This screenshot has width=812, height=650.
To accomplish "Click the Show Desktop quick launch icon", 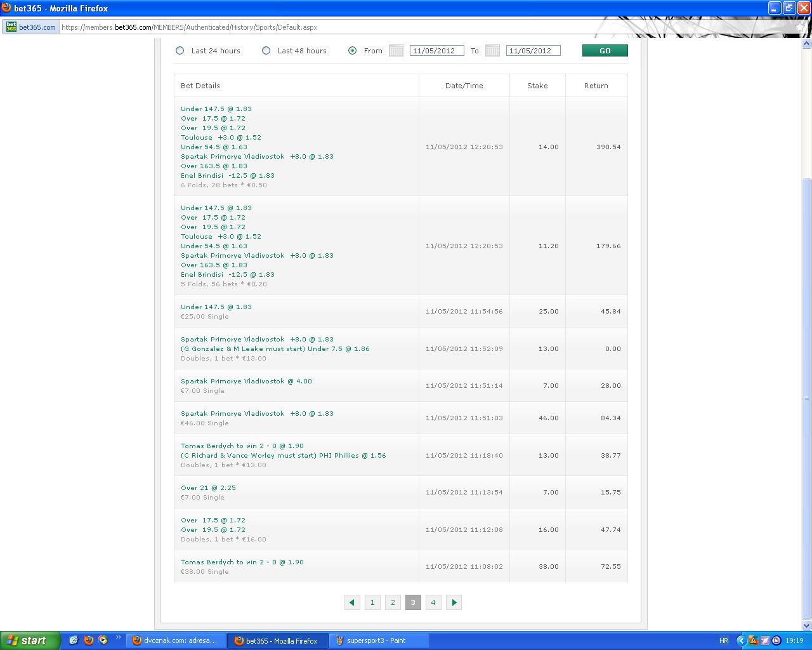I will pyautogui.click(x=74, y=640).
